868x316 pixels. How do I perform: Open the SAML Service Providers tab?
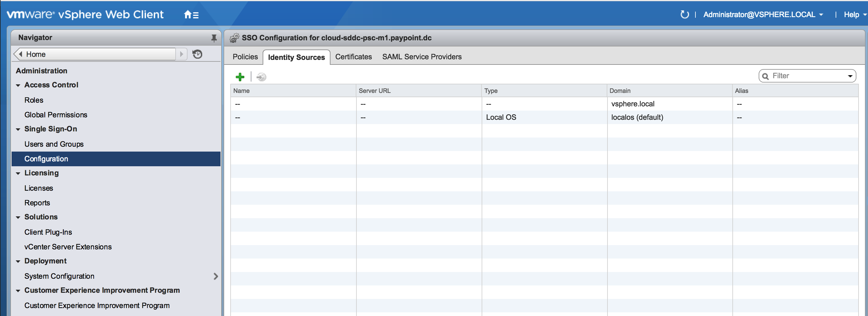tap(421, 57)
